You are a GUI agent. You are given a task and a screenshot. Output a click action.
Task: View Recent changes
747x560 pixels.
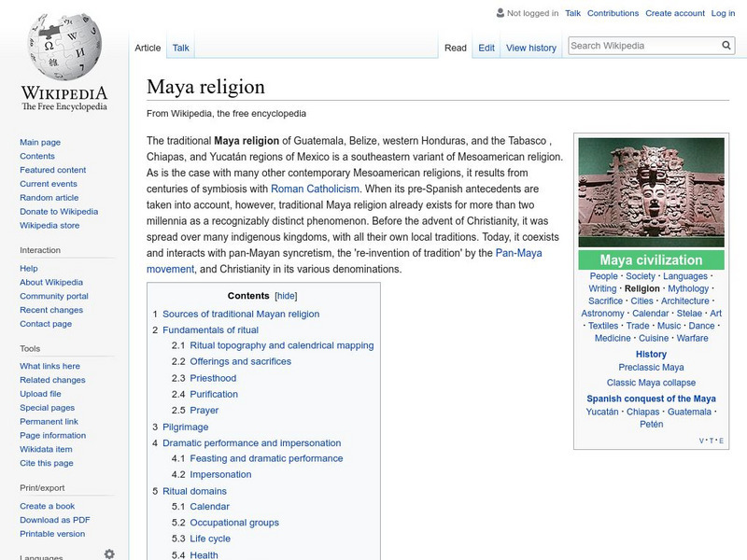[51, 310]
